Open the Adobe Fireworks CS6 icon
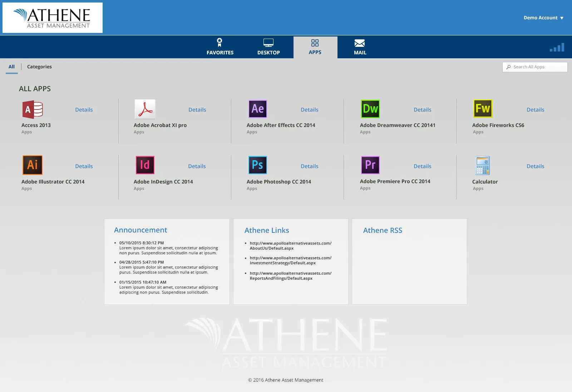Image resolution: width=572 pixels, height=392 pixels. coord(483,109)
